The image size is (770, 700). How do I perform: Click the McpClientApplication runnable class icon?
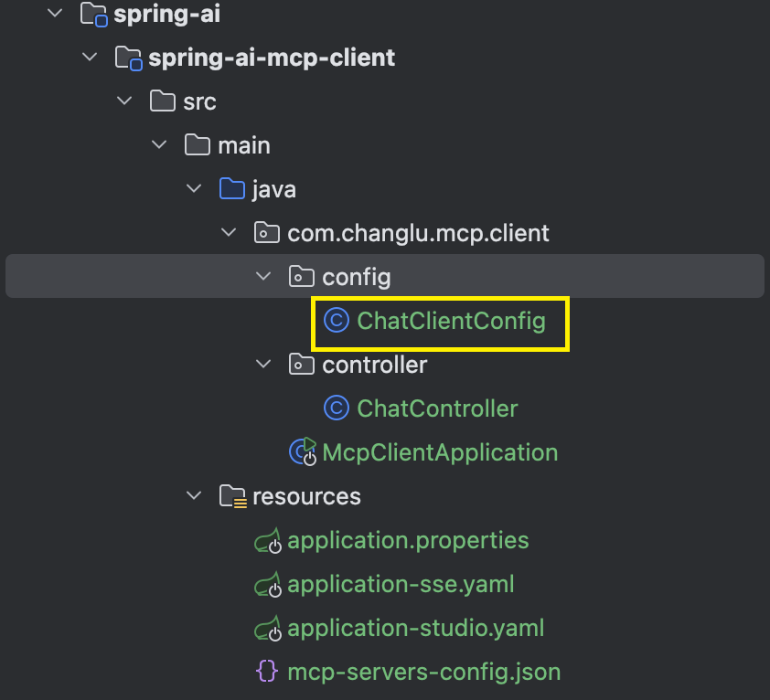pos(303,451)
